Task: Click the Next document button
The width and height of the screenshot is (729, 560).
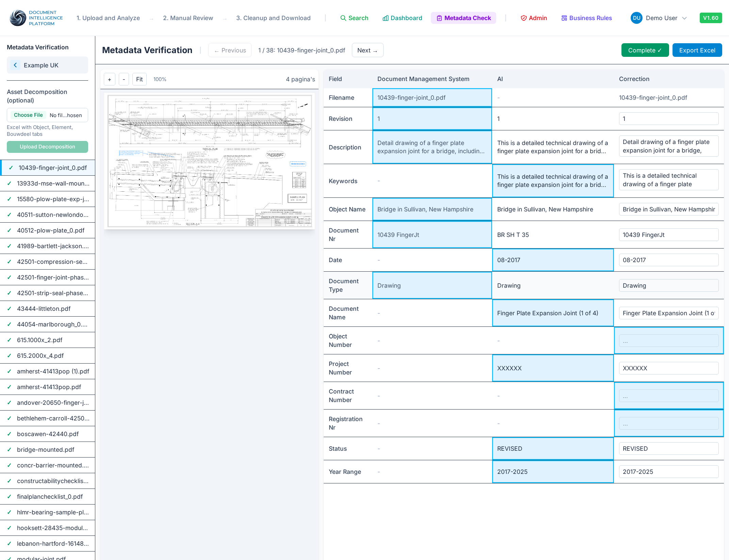Action: coord(368,50)
